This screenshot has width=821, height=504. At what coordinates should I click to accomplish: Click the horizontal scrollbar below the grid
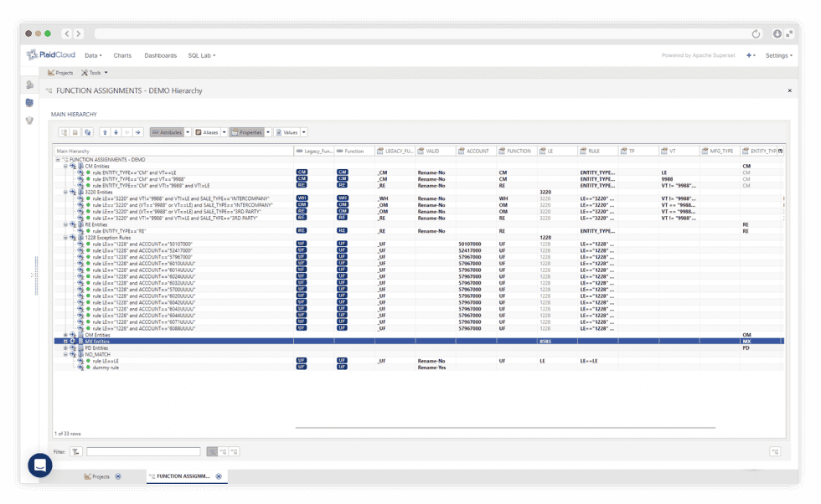click(x=505, y=428)
